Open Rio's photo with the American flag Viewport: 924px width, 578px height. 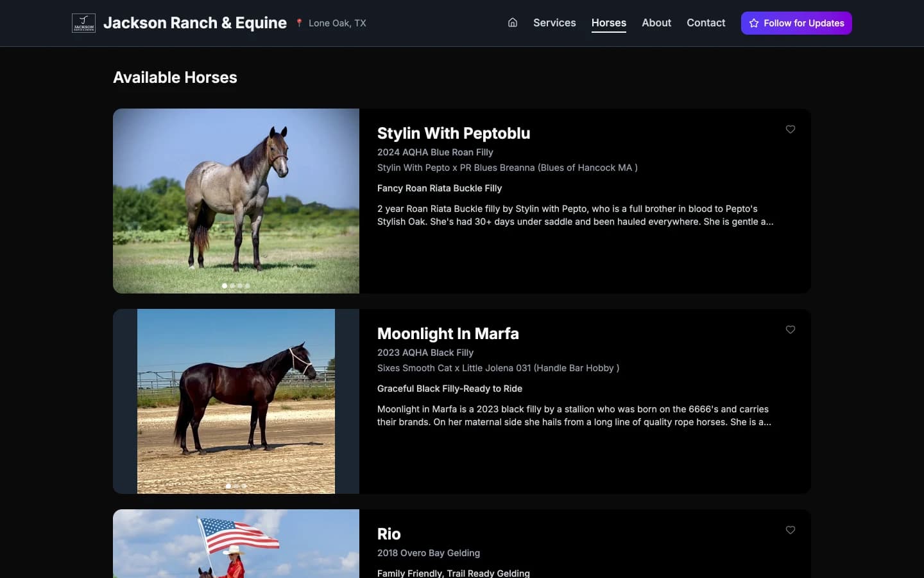(236, 543)
